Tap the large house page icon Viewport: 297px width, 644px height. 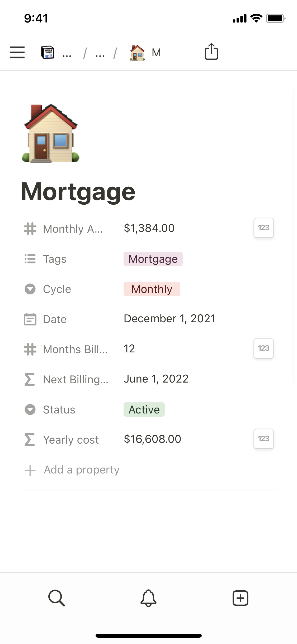pos(50,134)
